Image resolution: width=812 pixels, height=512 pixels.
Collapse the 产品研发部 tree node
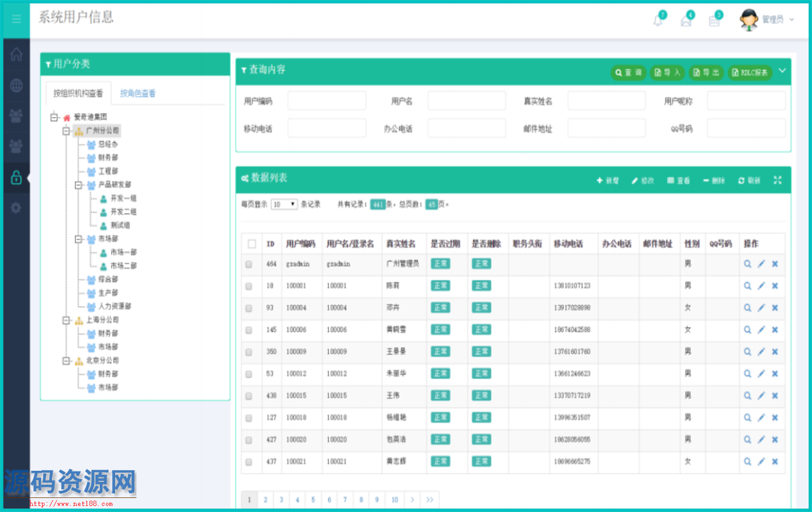(x=79, y=185)
